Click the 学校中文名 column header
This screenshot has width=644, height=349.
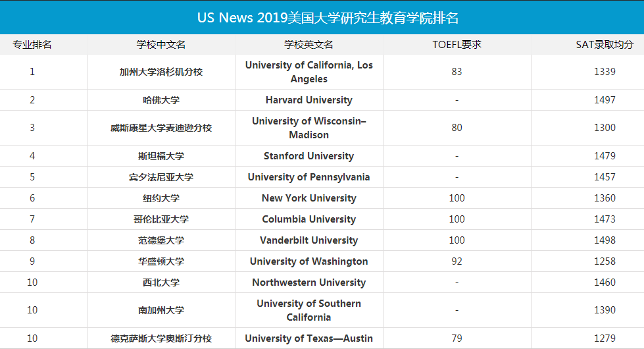pos(161,44)
